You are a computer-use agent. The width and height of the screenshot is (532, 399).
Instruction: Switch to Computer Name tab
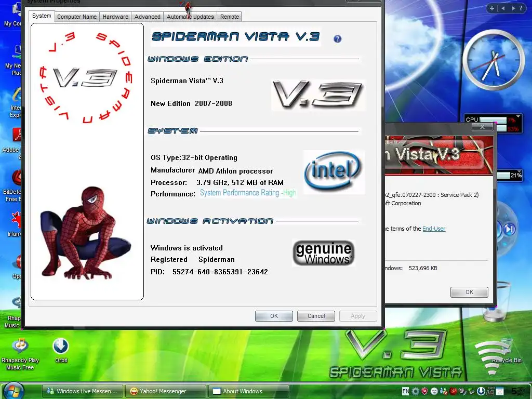77,17
